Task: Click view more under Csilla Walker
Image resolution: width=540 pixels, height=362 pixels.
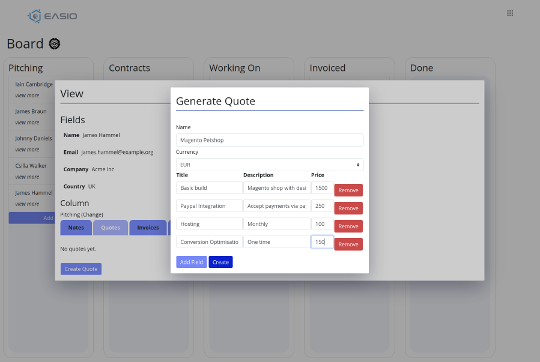Action: pos(27,177)
